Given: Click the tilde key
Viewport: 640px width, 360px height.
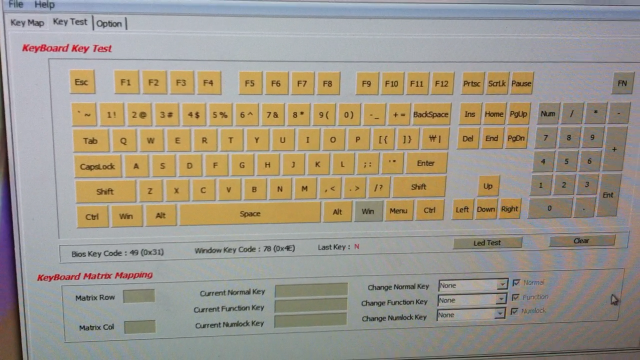Looking at the screenshot, I should 84,115.
